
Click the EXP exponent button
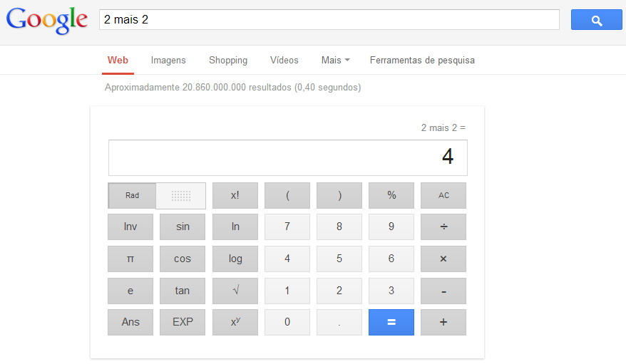pos(183,322)
